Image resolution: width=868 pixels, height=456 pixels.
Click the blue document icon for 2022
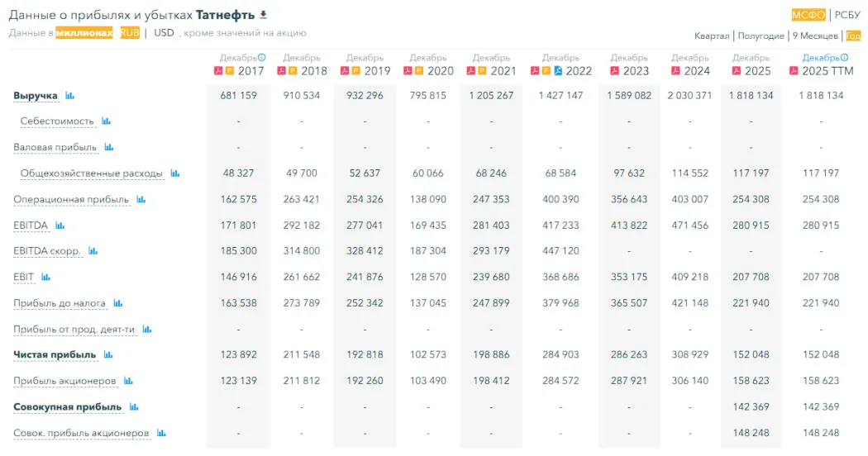click(559, 71)
